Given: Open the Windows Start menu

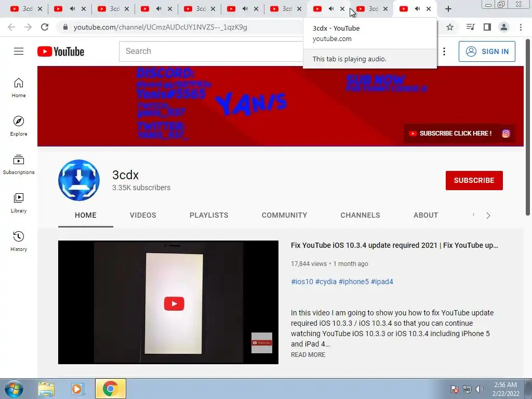Looking at the screenshot, I should (14, 389).
